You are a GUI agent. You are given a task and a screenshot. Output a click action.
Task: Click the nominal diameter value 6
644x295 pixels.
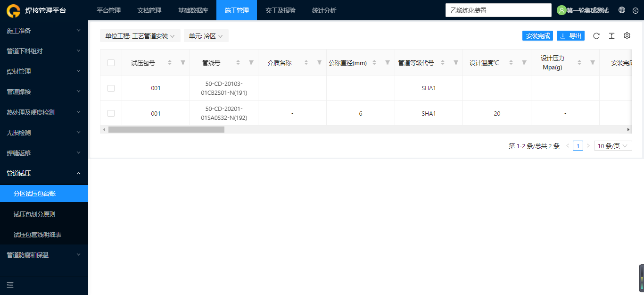(x=361, y=114)
